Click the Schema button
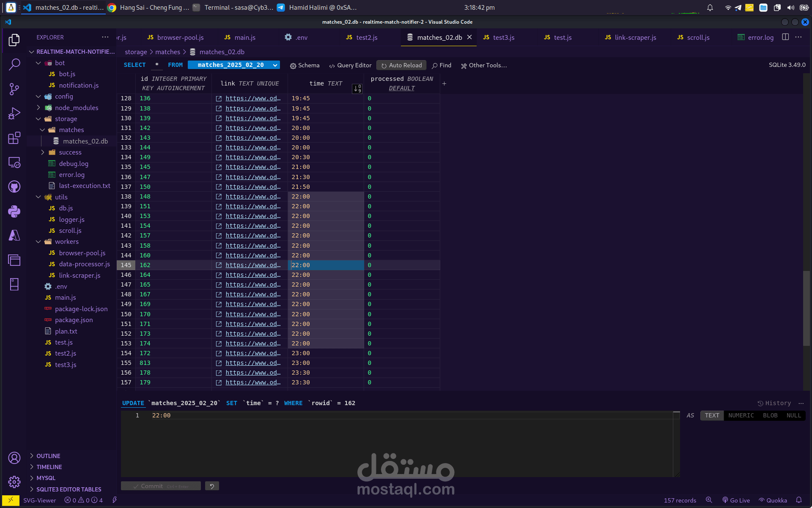Viewport: 812px width, 508px height. click(304, 65)
